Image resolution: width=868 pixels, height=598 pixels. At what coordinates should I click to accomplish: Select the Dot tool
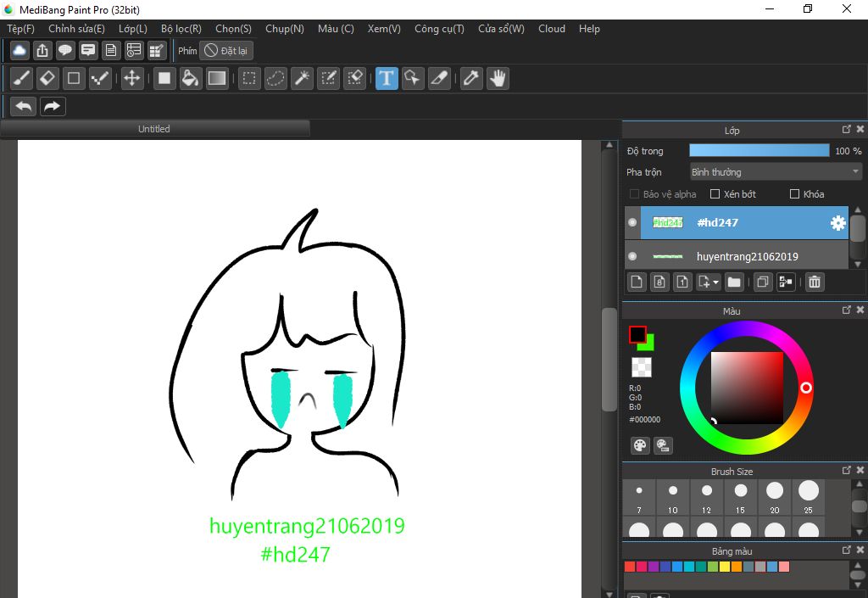100,78
